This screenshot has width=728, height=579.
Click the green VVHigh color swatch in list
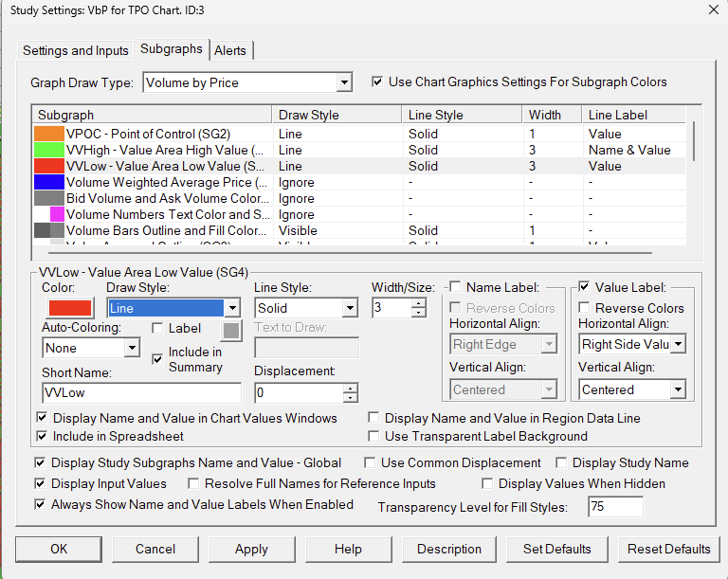tap(48, 150)
